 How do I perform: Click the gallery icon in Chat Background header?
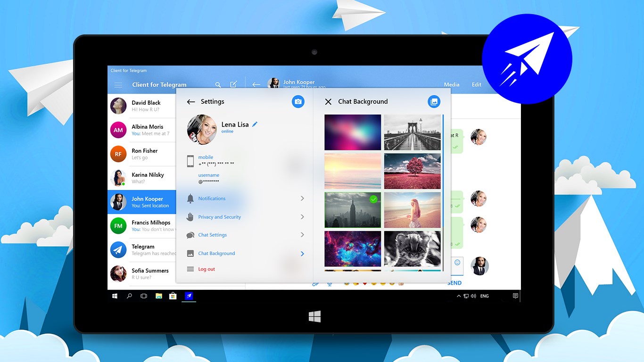point(434,101)
